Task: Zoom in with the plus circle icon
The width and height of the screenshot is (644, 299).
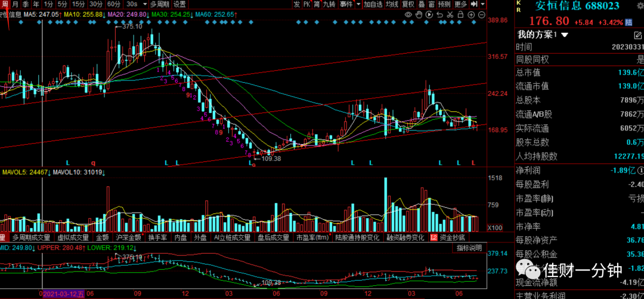Action: tap(471, 15)
